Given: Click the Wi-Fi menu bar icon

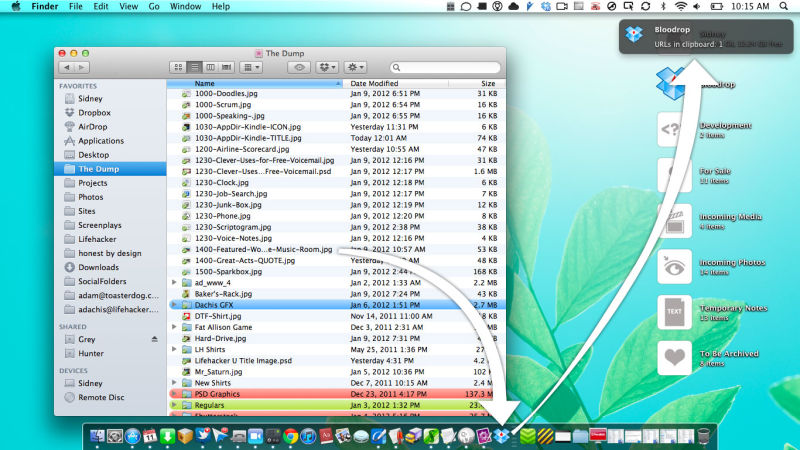Looking at the screenshot, I should coord(681,6).
